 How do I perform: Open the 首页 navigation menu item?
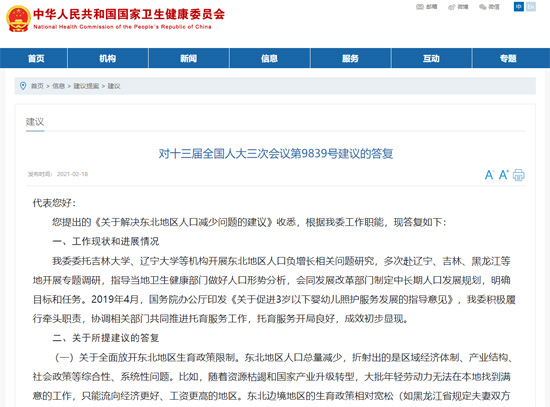(36, 58)
